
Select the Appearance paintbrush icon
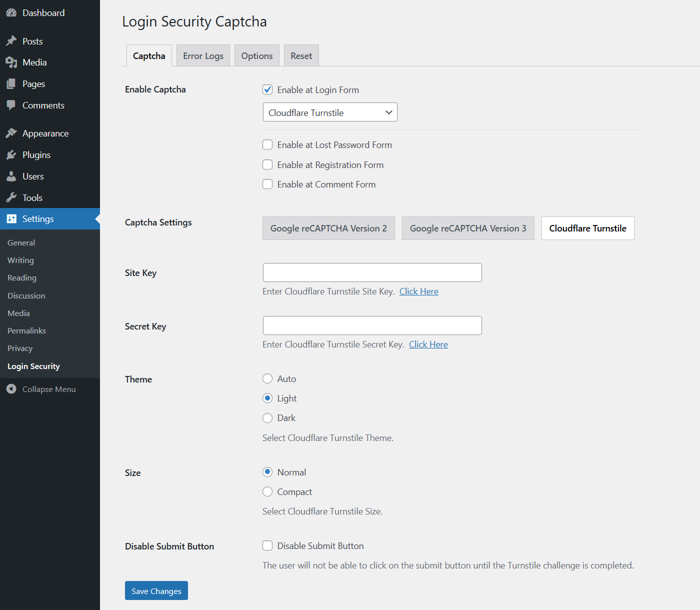[11, 132]
